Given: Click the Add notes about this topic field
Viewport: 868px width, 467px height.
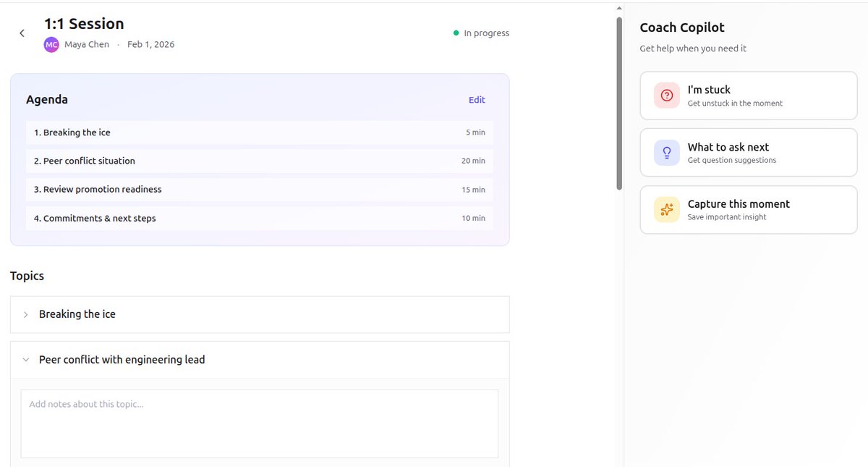Looking at the screenshot, I should click(x=260, y=424).
